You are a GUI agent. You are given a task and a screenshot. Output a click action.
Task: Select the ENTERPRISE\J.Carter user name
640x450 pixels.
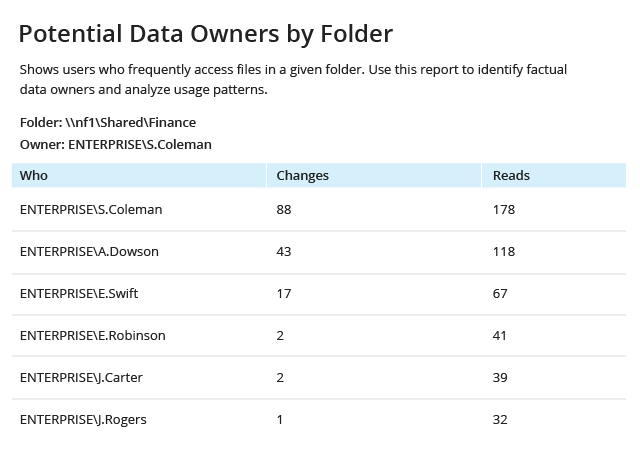(x=81, y=378)
